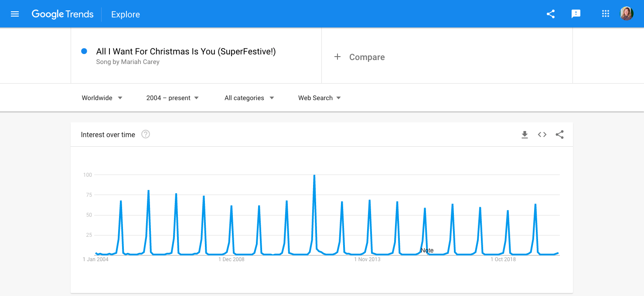This screenshot has height=296, width=644.
Task: Click the '1 Dec 2008' axis label
Action: 231,259
